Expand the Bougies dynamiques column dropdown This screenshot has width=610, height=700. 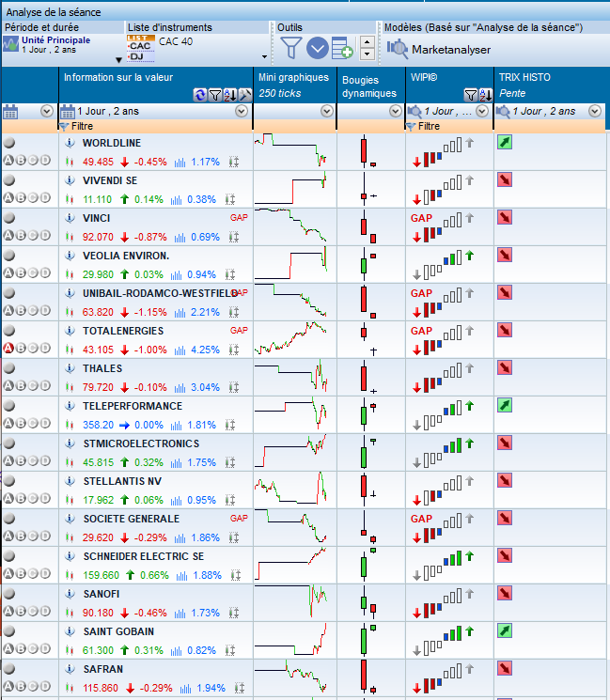[x=395, y=111]
